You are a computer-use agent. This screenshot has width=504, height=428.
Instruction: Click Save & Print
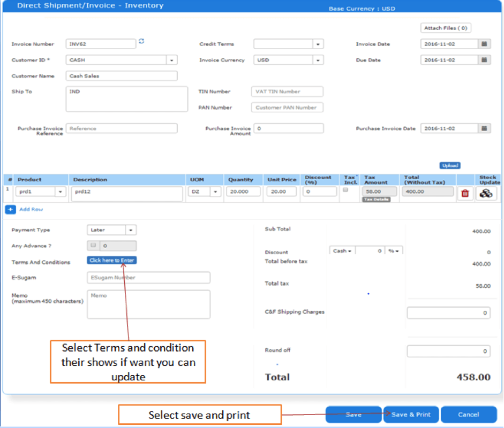pyautogui.click(x=411, y=414)
